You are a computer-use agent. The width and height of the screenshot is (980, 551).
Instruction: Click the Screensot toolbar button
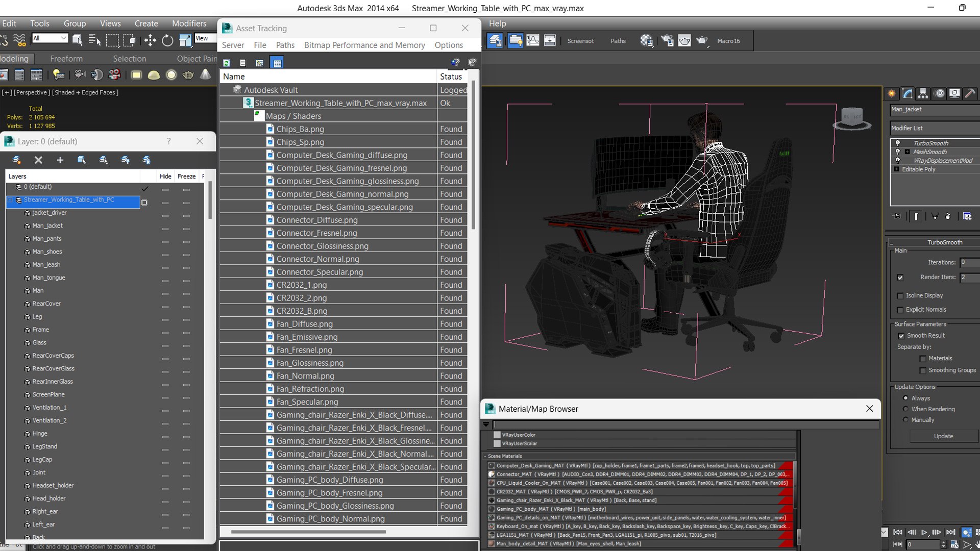(580, 41)
